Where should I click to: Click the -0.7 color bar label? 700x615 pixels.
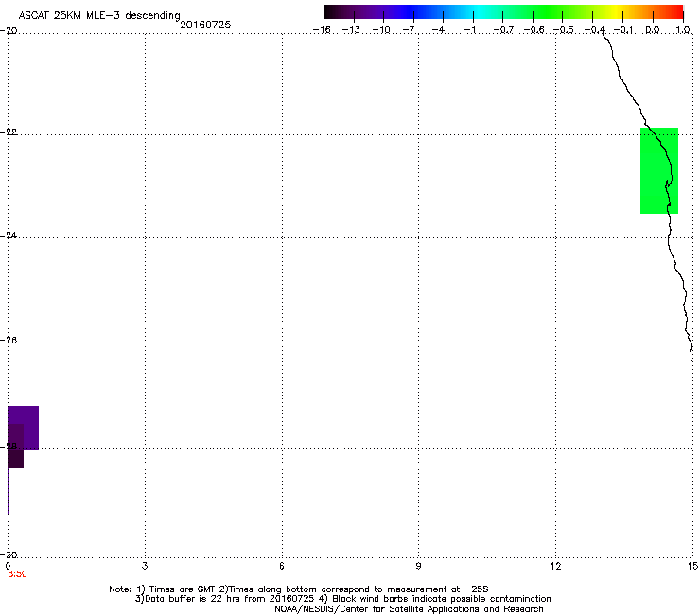tap(503, 30)
